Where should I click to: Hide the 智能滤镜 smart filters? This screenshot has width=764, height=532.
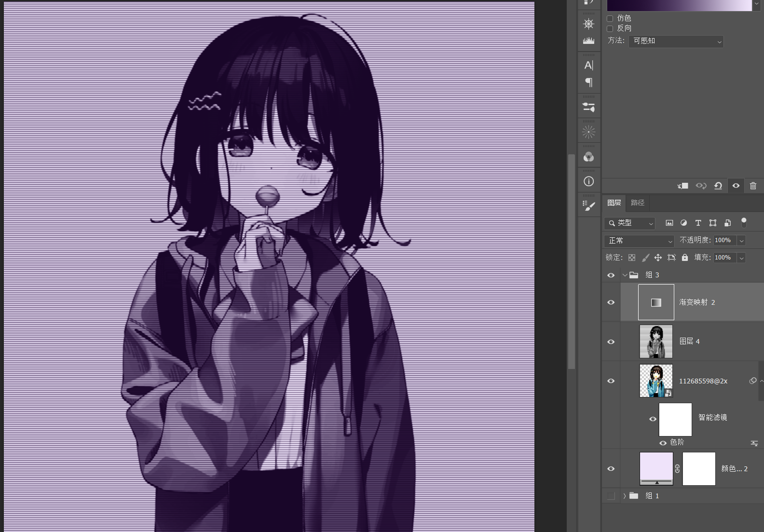click(653, 419)
